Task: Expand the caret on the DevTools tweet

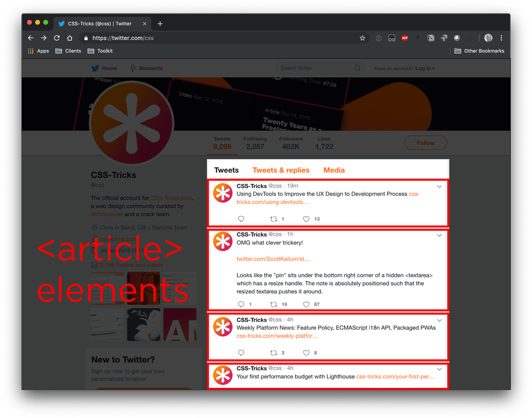Action: coord(439,186)
